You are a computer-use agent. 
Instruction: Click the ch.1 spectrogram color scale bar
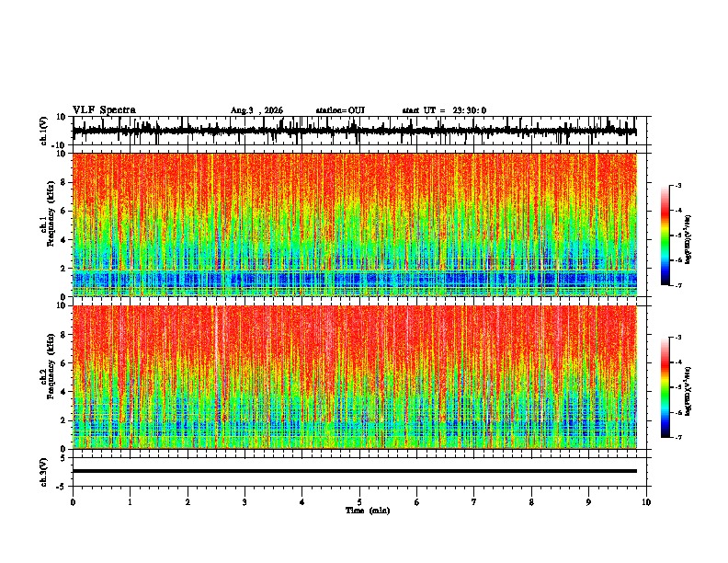(x=665, y=236)
